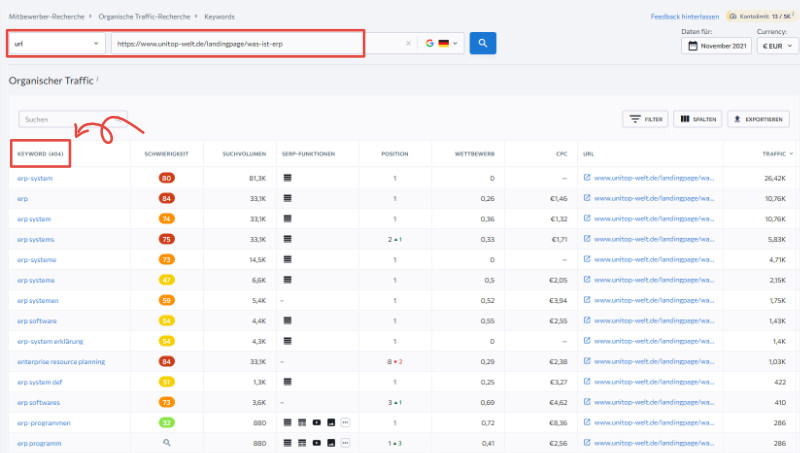800x453 pixels.
Task: Click the Organischer Traffic heading info mark
Action: 97,78
